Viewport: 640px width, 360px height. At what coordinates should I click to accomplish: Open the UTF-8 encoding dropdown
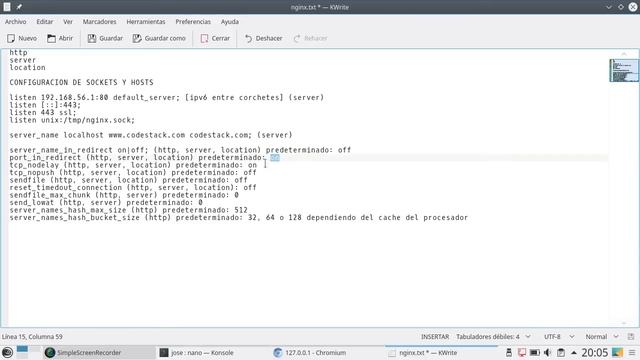click(x=559, y=337)
